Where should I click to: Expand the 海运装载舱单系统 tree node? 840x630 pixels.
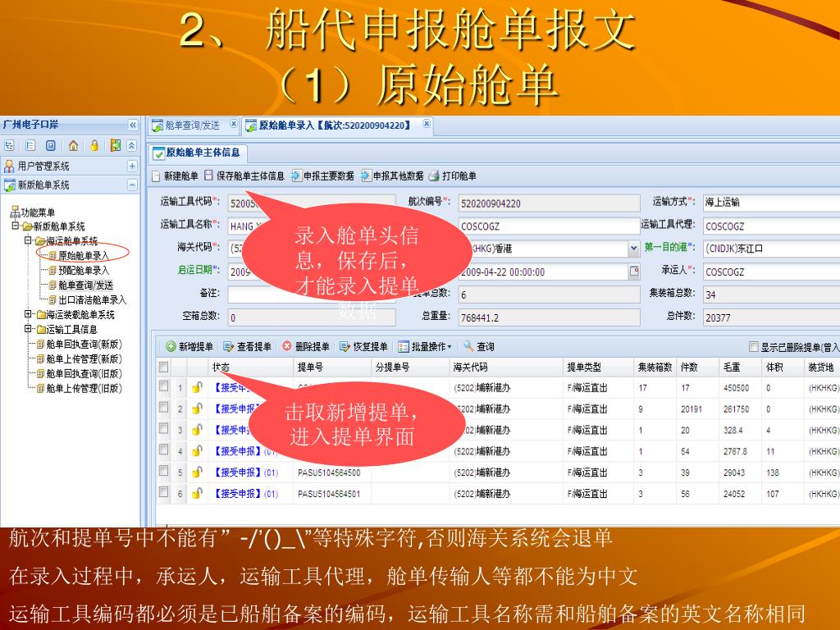(x=28, y=314)
